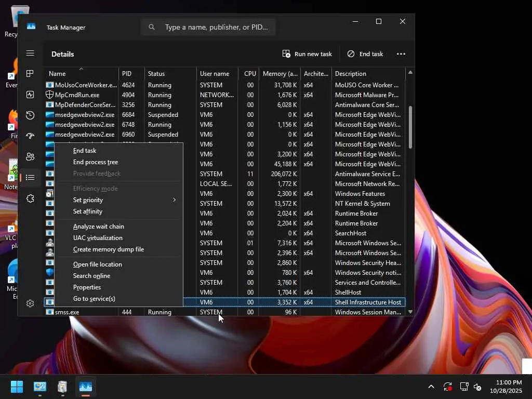Click the Run new task icon button

(307, 54)
